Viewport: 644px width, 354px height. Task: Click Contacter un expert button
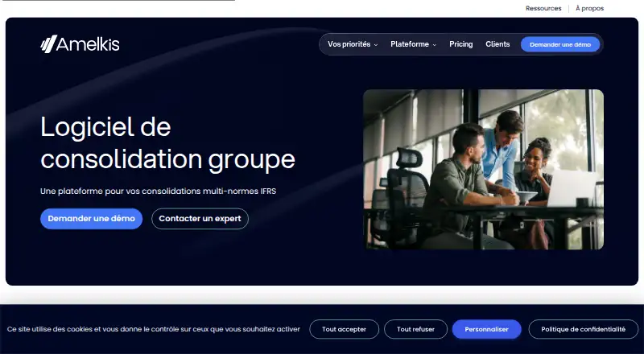[x=200, y=219]
